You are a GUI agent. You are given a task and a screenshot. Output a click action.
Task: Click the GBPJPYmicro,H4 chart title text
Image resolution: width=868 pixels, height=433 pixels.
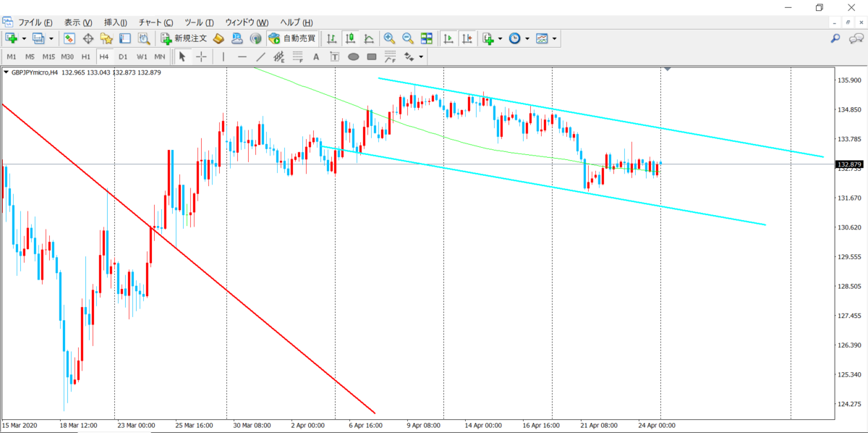(x=35, y=72)
